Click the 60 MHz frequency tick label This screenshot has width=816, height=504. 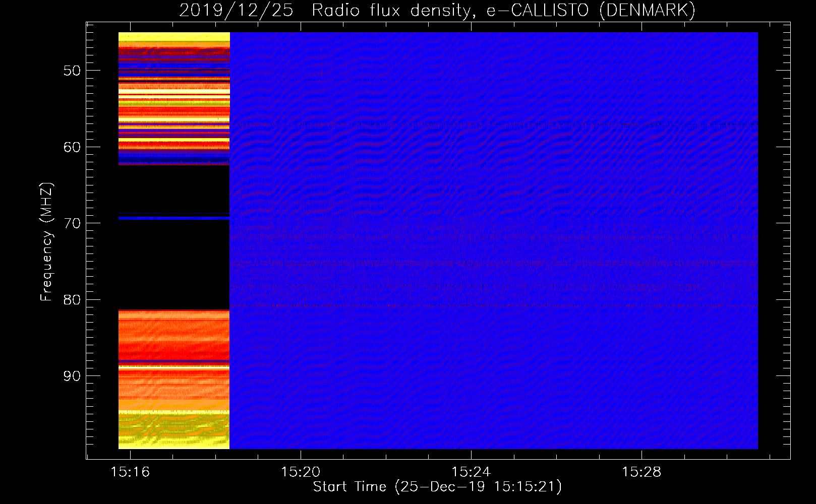click(x=72, y=147)
